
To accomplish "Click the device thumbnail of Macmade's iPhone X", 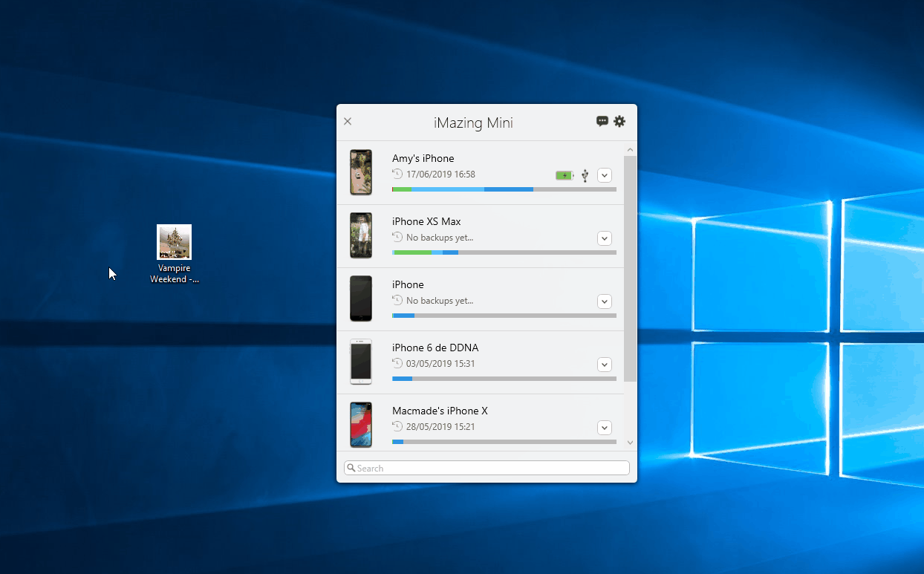I will point(361,424).
